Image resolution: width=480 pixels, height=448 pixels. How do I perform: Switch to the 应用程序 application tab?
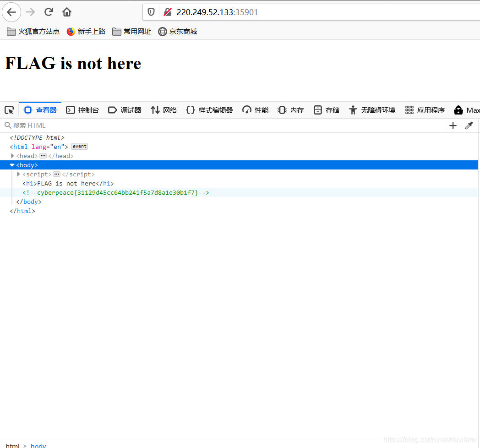coord(425,110)
